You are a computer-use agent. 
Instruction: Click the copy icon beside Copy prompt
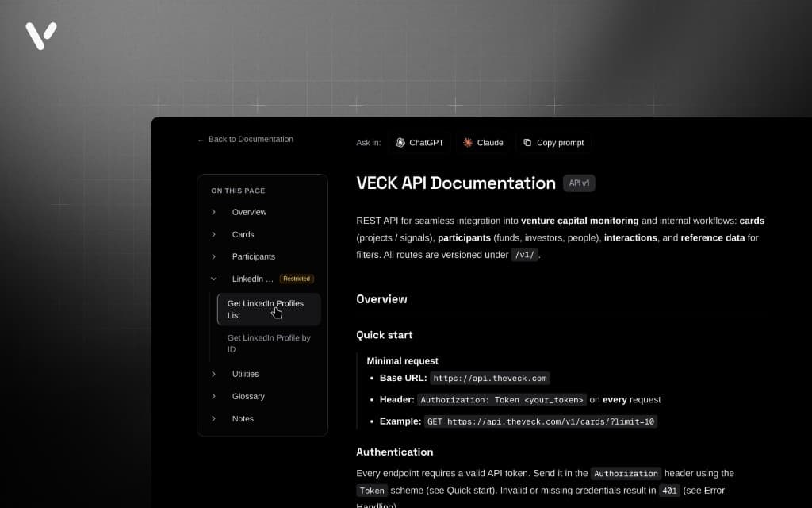[x=527, y=143]
